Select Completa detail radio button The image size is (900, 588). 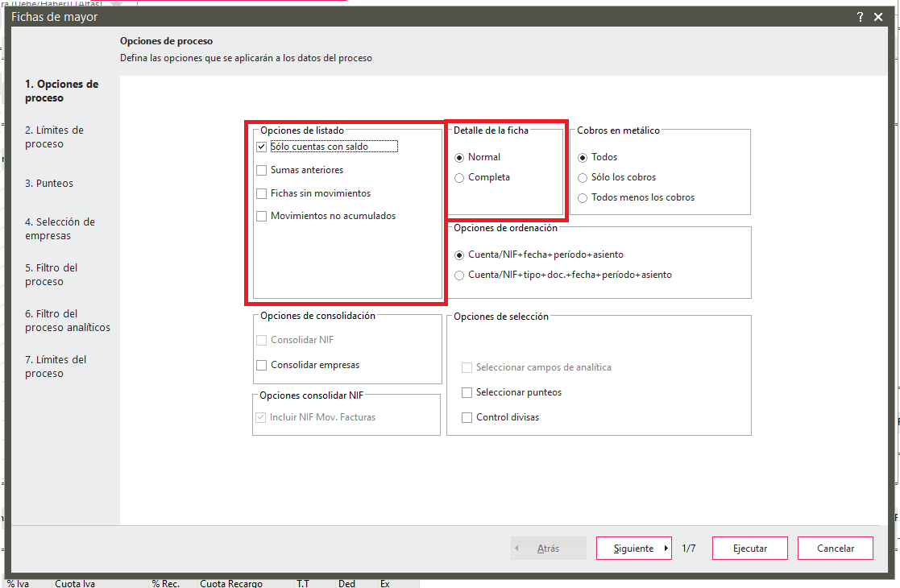coord(460,178)
